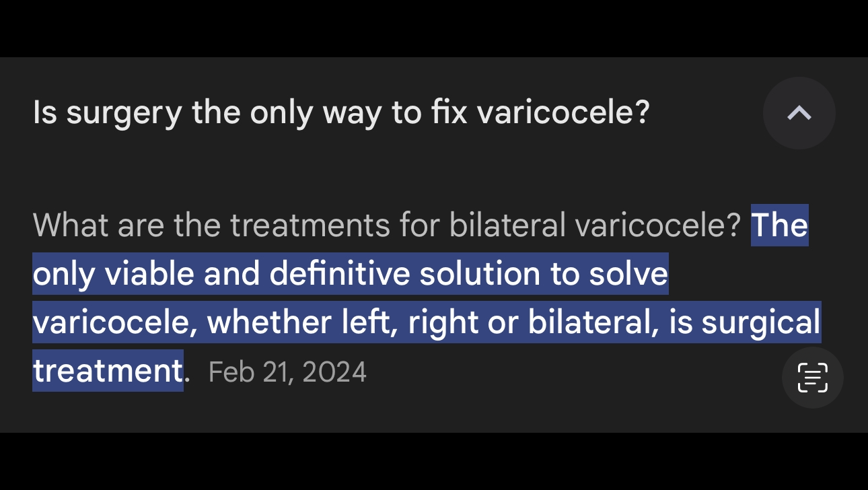Tap the text scan icon at bottom right
The height and width of the screenshot is (490, 868).
pos(812,377)
